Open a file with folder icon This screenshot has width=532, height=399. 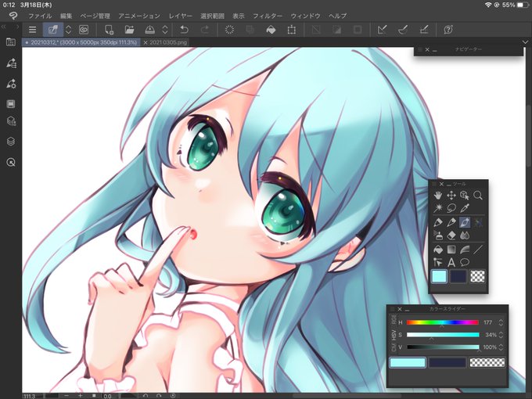coord(129,30)
